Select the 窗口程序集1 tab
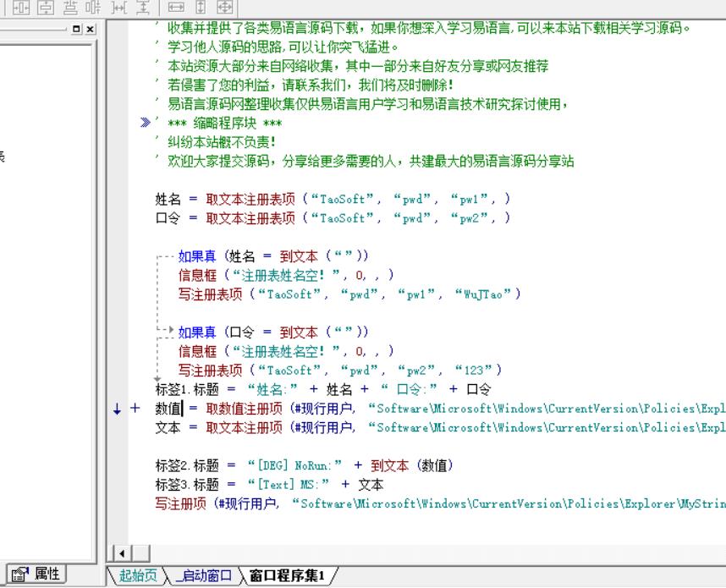The height and width of the screenshot is (588, 726). [287, 576]
